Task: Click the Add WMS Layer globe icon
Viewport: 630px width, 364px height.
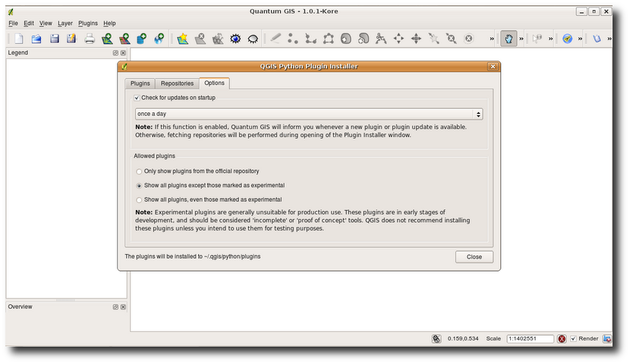Action: pos(159,39)
